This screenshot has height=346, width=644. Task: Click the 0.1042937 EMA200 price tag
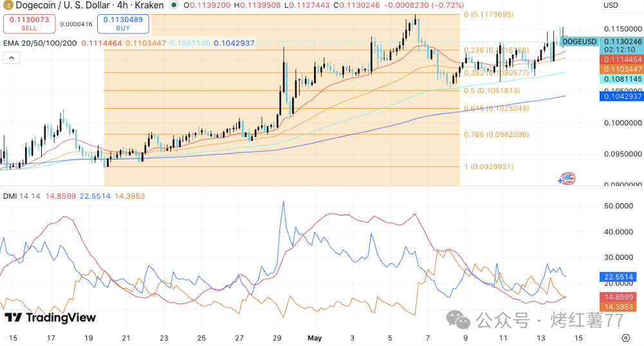(622, 96)
